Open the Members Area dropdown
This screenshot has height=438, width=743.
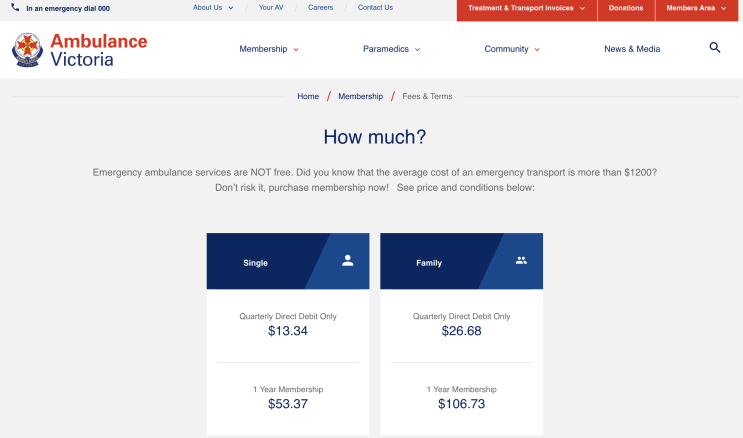[x=696, y=8]
